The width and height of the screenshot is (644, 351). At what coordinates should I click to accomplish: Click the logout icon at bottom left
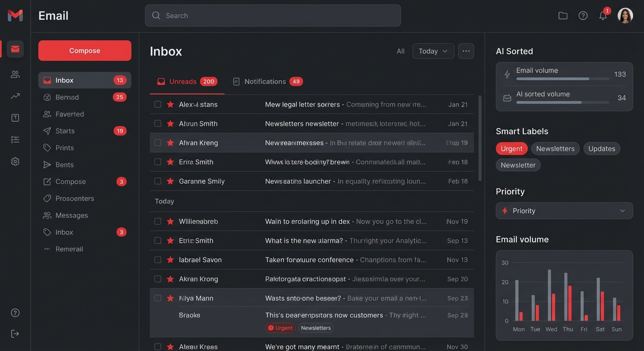click(15, 334)
